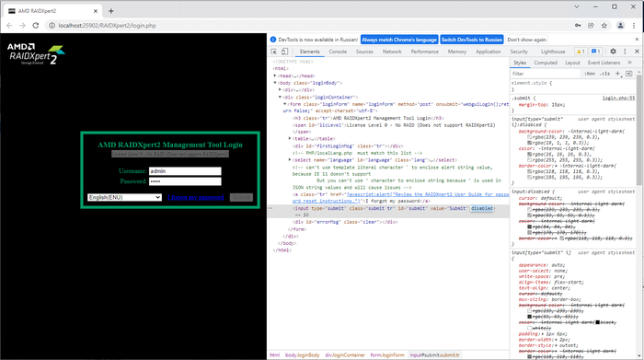Click the Styles Filter input
644x360 pixels.
(546, 74)
